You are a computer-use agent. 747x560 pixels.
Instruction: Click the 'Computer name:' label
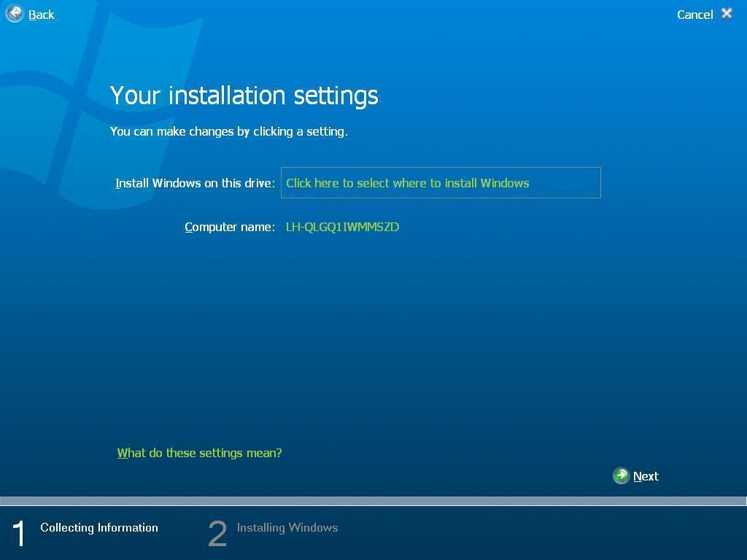coord(230,227)
